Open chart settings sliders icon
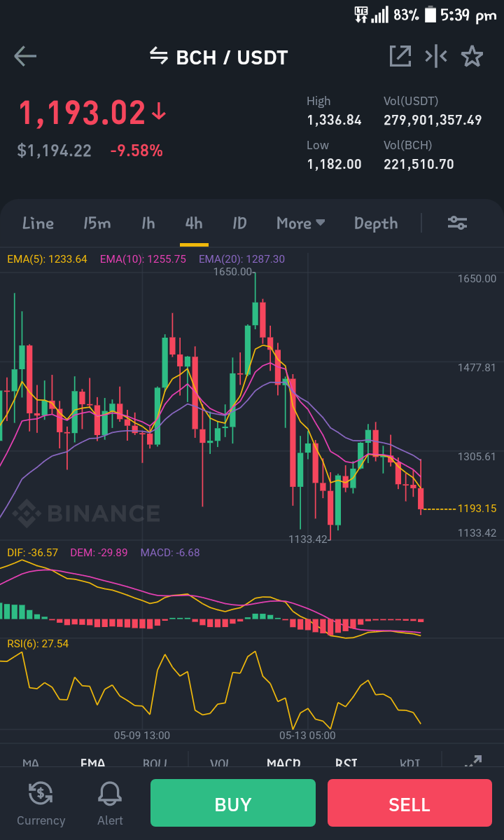The width and height of the screenshot is (504, 840). point(458,223)
